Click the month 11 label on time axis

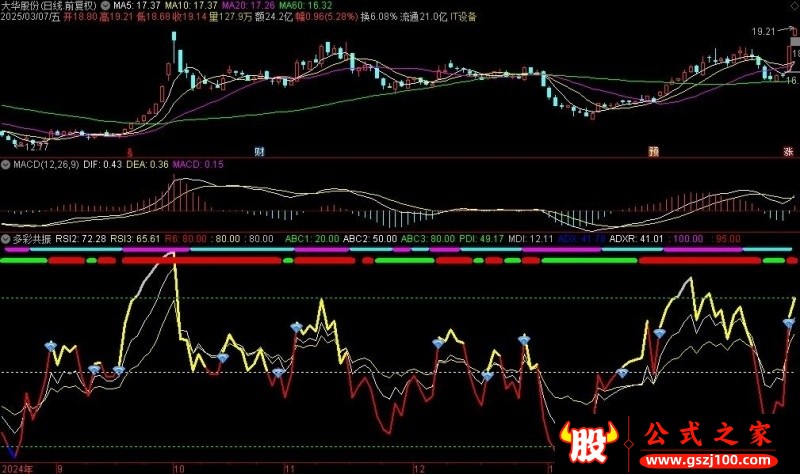tap(290, 469)
